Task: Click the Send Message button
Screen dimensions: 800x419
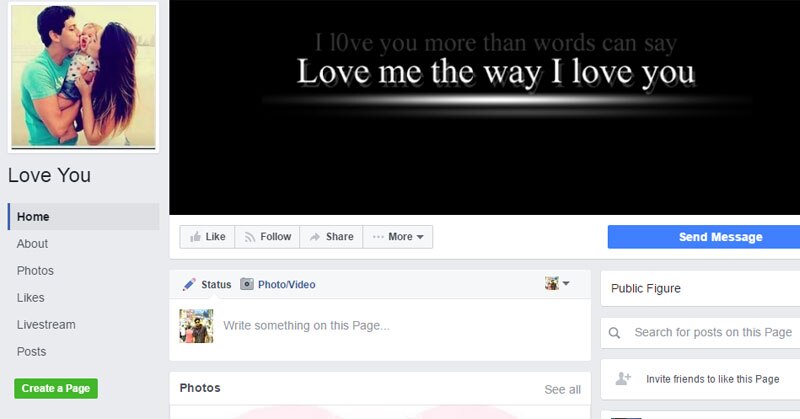Action: (x=704, y=237)
